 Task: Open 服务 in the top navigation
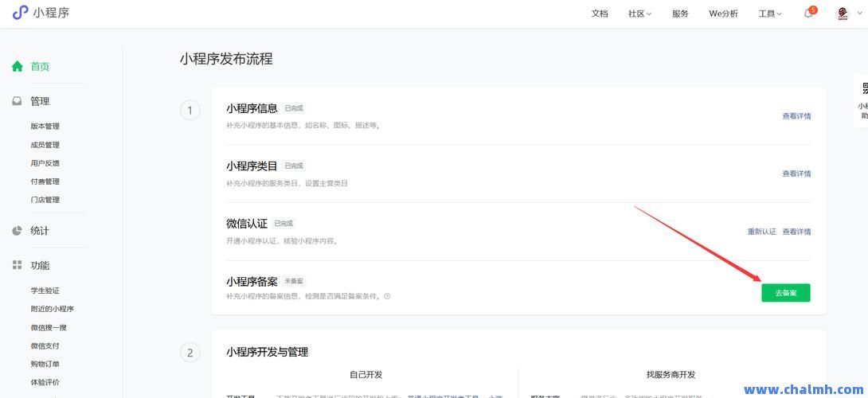click(x=680, y=14)
